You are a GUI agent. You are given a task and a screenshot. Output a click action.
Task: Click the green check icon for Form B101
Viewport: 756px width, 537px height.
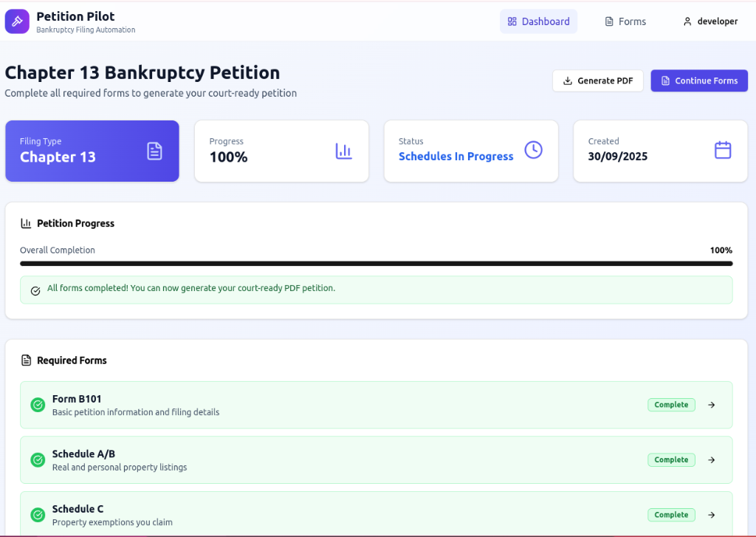click(x=38, y=405)
